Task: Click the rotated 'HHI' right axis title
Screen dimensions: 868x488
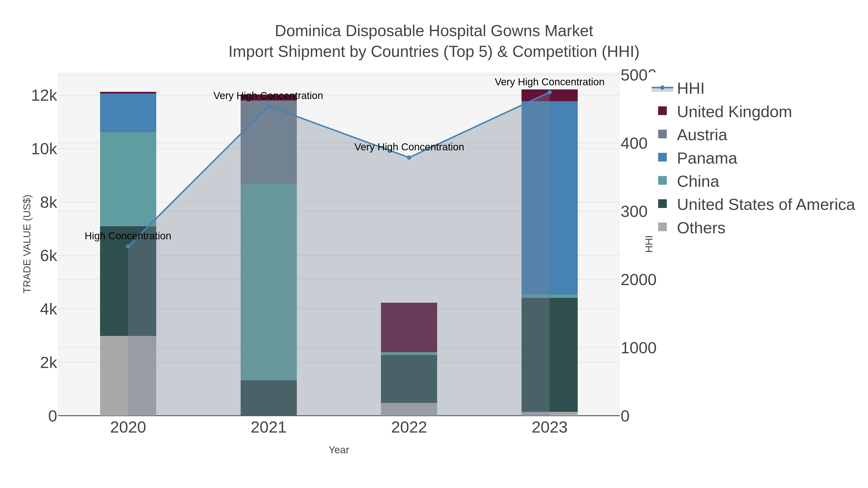Action: 649,244
